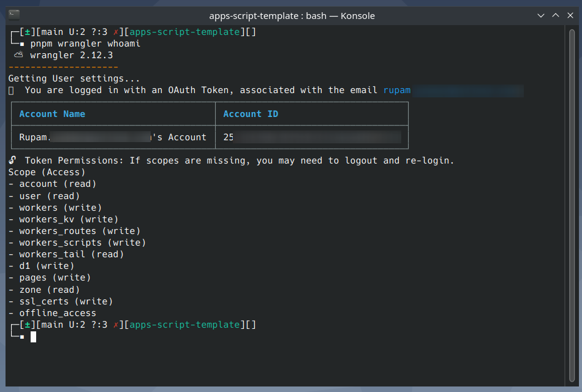Click the green 'apps-script-template' in bottom prompt

coord(184,325)
